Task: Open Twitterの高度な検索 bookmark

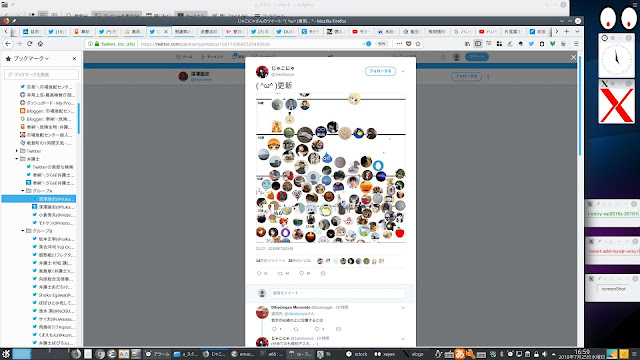Action: click(x=49, y=167)
